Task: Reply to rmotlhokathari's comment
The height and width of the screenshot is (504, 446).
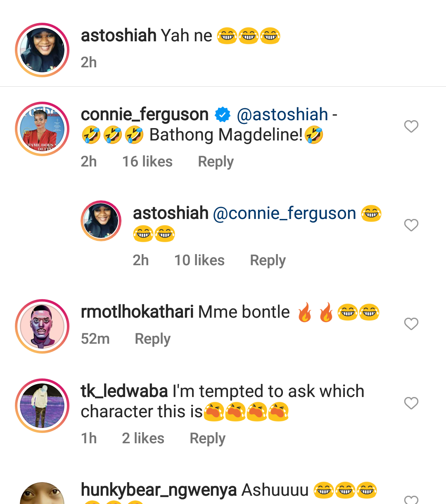Action: pyautogui.click(x=152, y=339)
